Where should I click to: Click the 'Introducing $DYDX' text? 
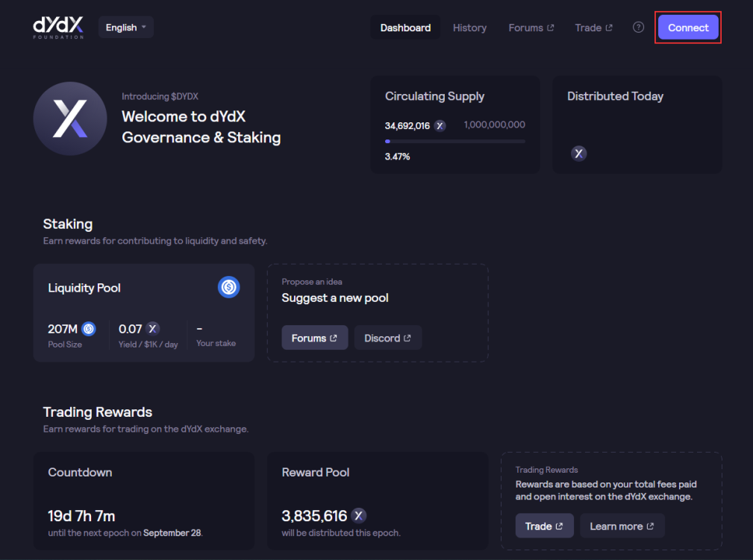point(160,96)
